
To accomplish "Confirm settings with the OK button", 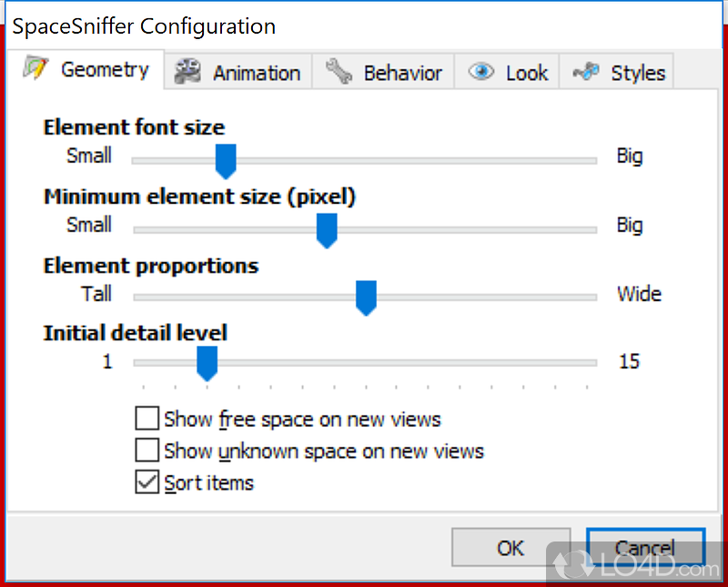I will [x=511, y=547].
